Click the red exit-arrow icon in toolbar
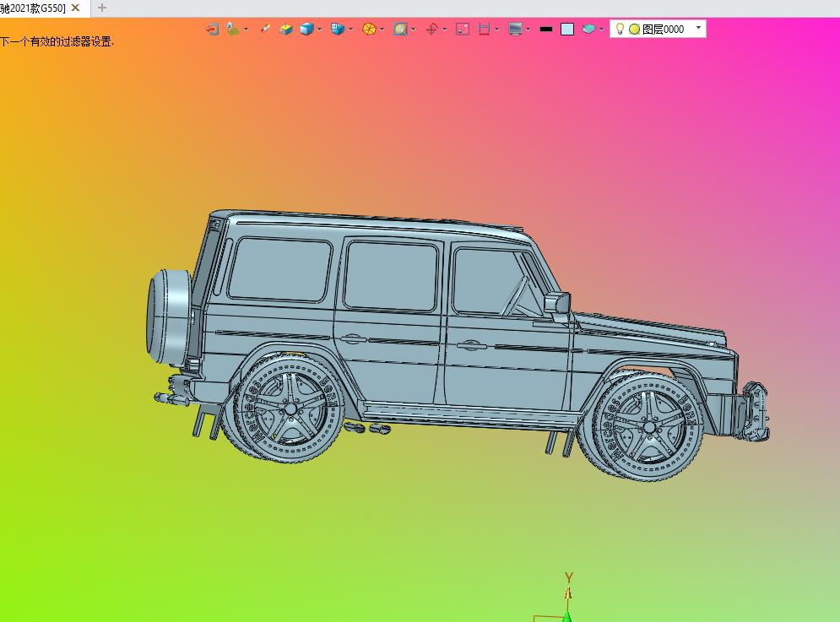 click(212, 29)
